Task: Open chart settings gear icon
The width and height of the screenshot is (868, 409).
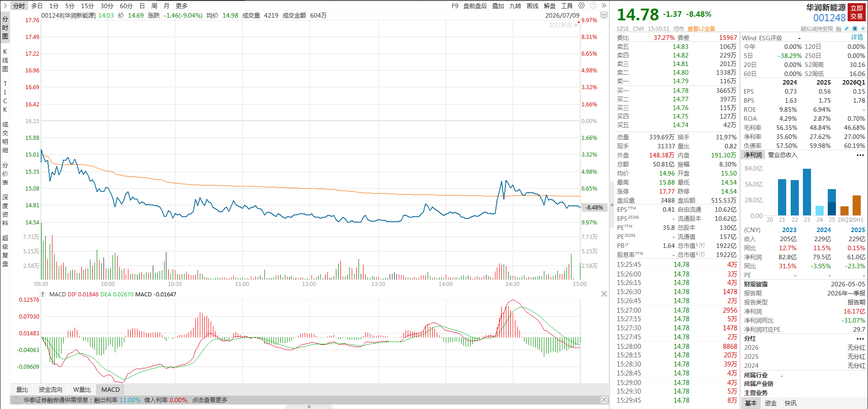Action: coord(581,5)
